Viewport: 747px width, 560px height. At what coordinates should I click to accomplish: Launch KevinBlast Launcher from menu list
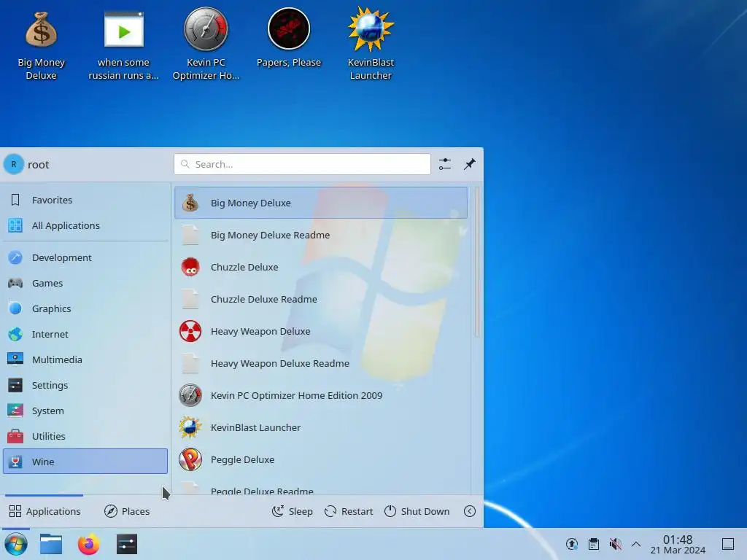pyautogui.click(x=321, y=427)
